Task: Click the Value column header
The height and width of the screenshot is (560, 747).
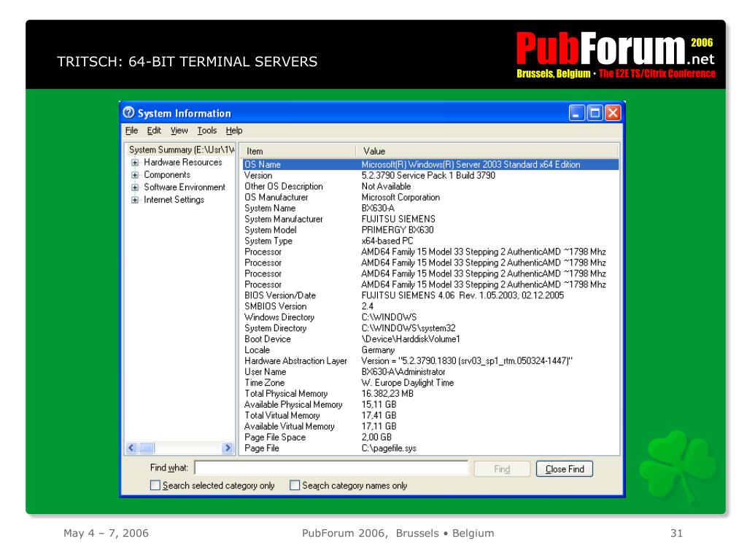Action: click(x=487, y=151)
